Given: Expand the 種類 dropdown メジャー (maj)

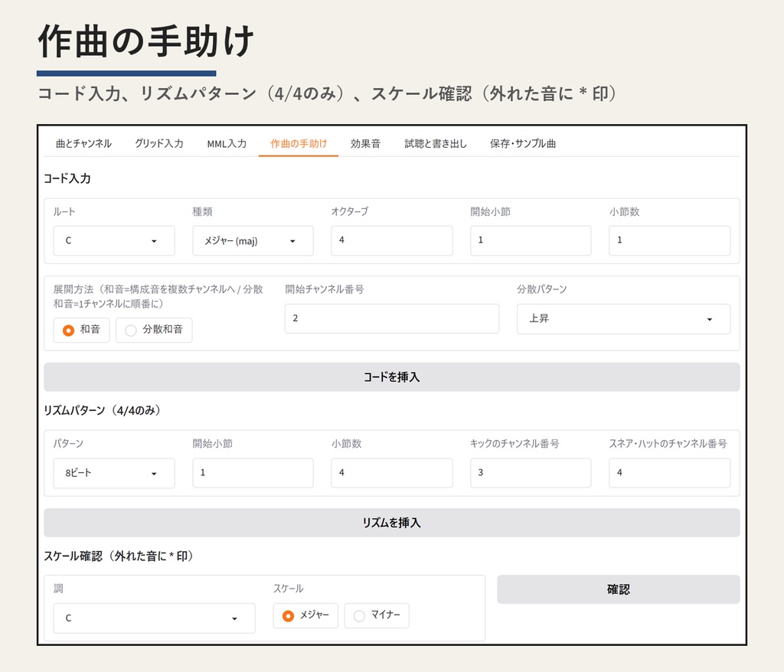Looking at the screenshot, I should [253, 240].
